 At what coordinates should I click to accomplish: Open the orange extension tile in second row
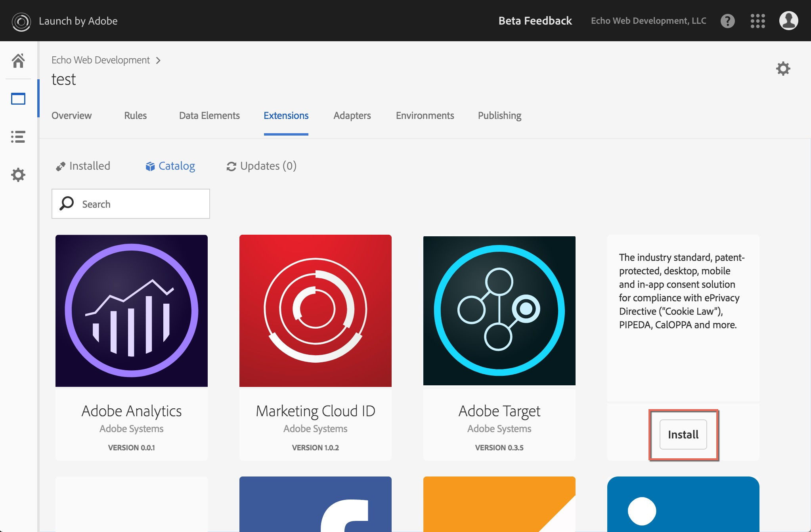(499, 504)
